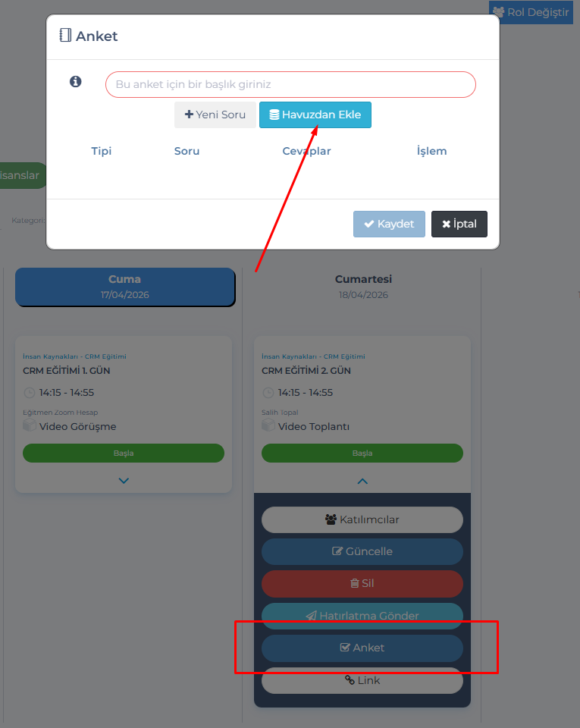Click the cube icon beside Video Görüşme

pos(30,425)
